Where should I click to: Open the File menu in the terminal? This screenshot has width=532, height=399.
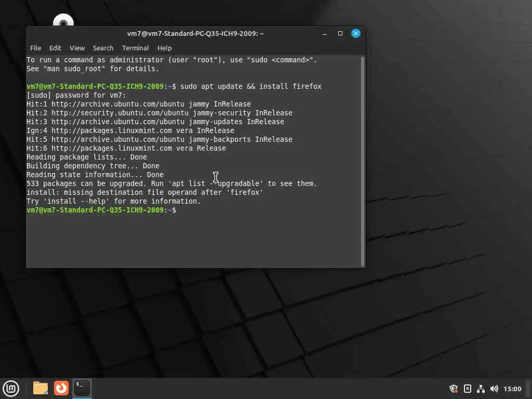pos(36,48)
